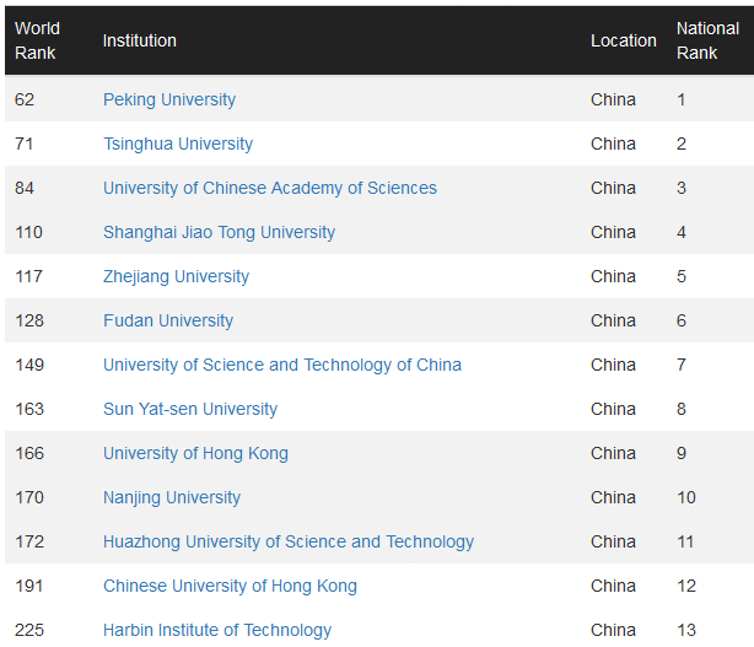Open University of Chinese Academy of Sciences
Viewport: 754px width, 647px height.
tap(270, 188)
